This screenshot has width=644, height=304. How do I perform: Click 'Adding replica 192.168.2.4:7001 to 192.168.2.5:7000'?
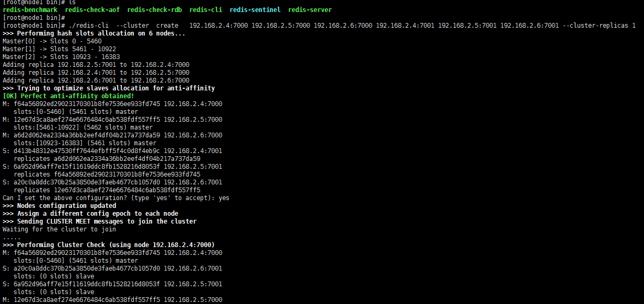tap(96, 73)
